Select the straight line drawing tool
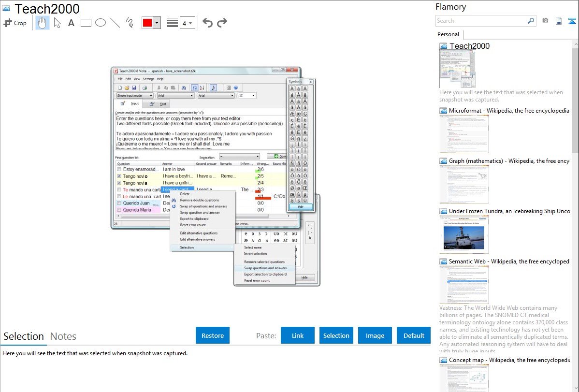The image size is (579, 392). pos(115,23)
